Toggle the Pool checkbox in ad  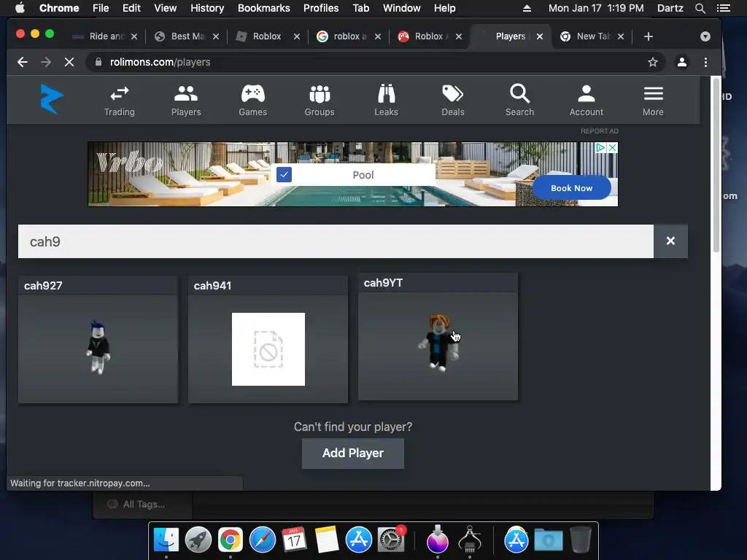(x=284, y=175)
